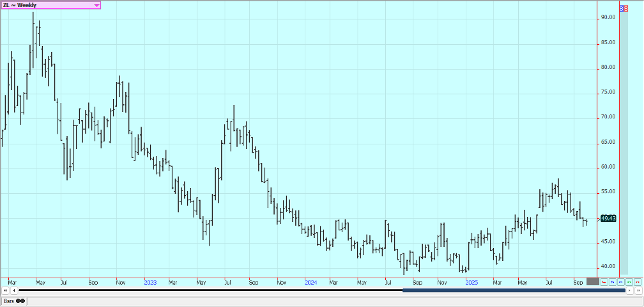Open the ZL Weekly symbol dropdown arrow
Viewport: 644px width, 307px height.
click(x=96, y=5)
